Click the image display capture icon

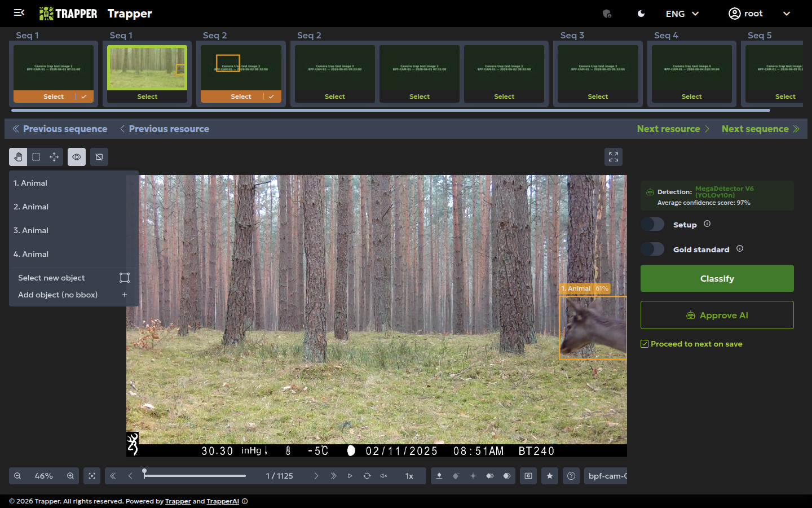(528, 476)
